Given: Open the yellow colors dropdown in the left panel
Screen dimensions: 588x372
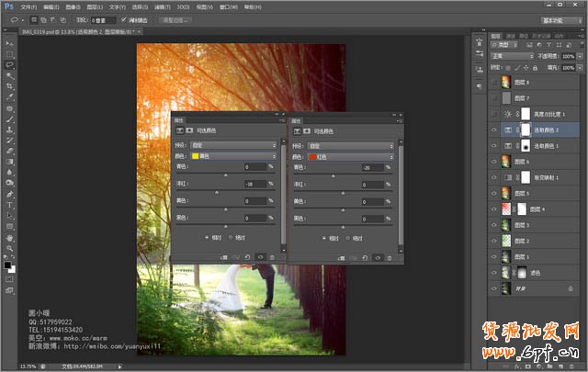Looking at the screenshot, I should pyautogui.click(x=233, y=156).
